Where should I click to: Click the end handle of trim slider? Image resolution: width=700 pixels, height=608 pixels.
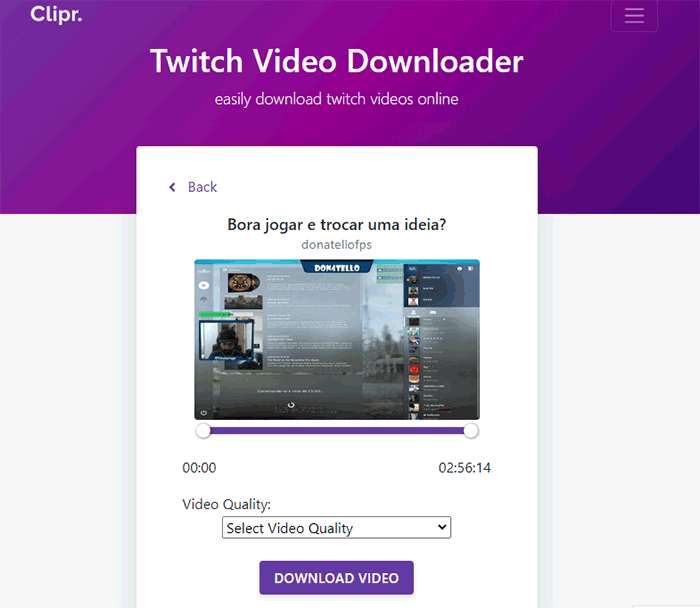(471, 431)
